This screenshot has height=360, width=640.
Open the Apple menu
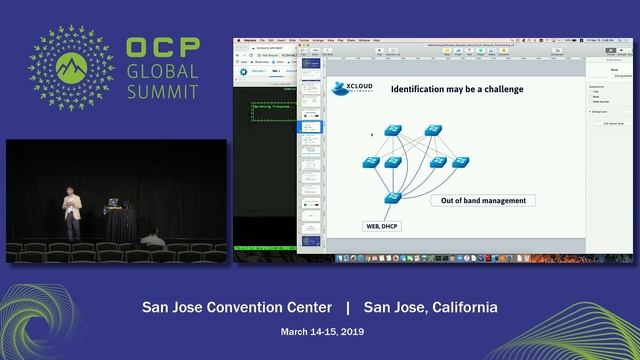point(239,40)
